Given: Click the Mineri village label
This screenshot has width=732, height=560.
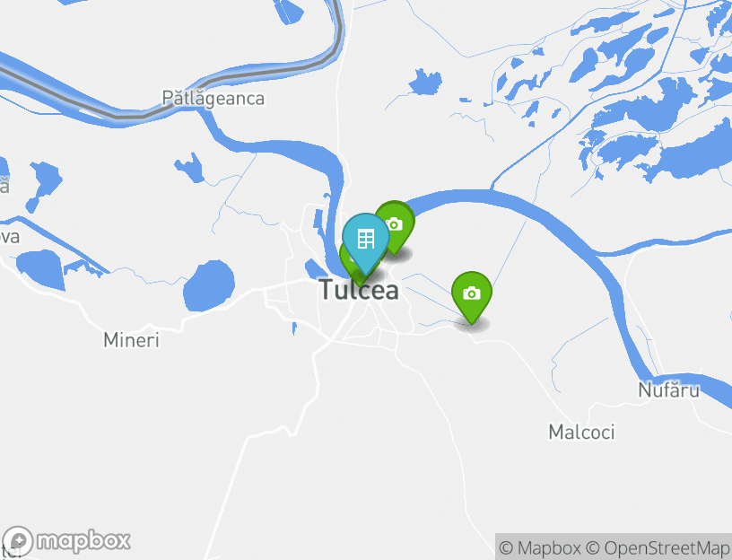Looking at the screenshot, I should [131, 340].
